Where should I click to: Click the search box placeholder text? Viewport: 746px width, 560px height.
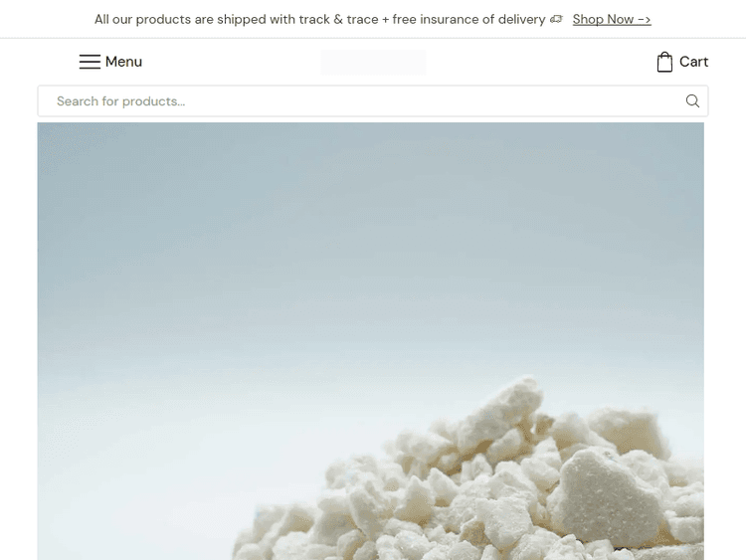tap(120, 100)
